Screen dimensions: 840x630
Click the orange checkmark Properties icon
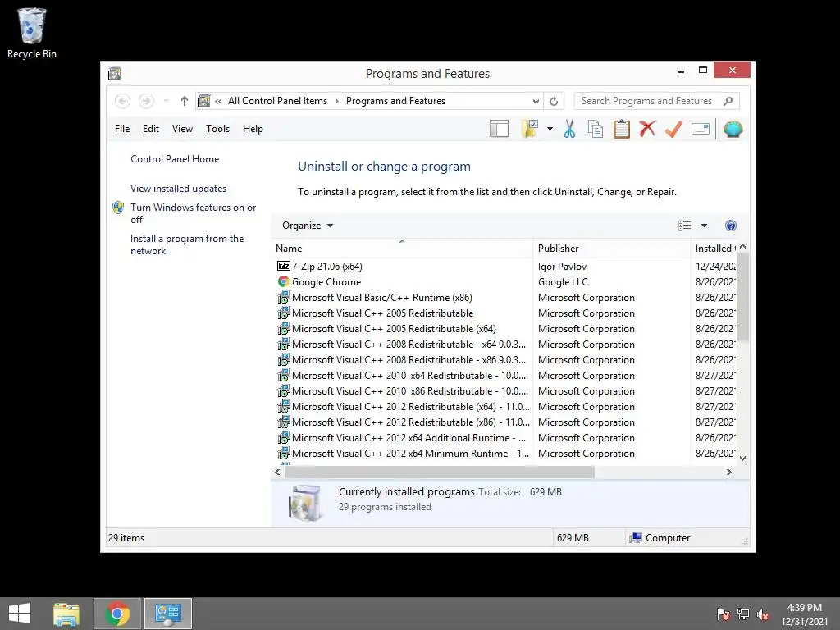tap(673, 129)
